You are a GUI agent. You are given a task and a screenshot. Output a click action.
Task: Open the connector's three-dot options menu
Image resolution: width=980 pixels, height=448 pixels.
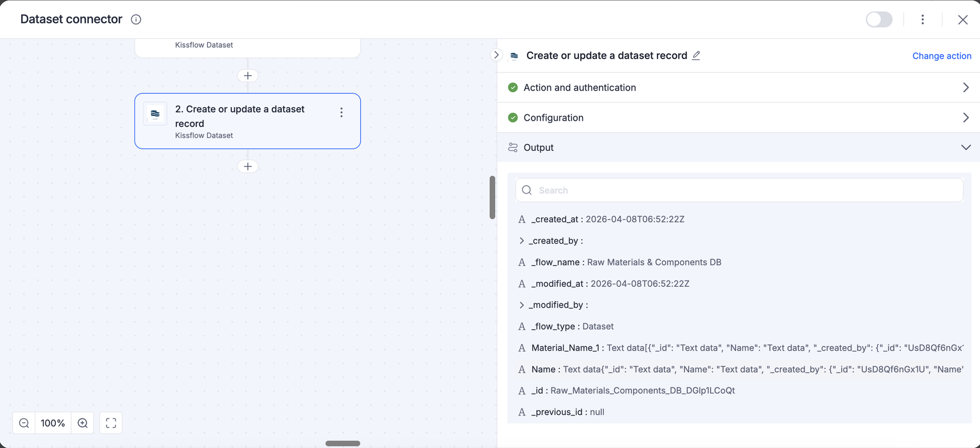[x=922, y=19]
